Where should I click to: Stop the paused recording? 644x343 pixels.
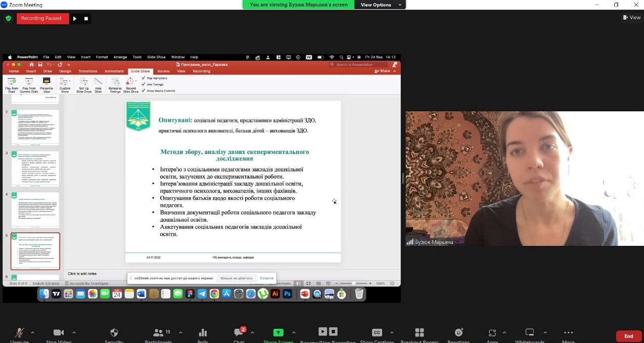pyautogui.click(x=86, y=19)
